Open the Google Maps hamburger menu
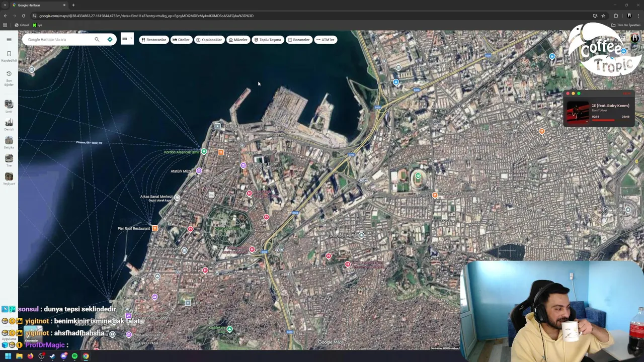The image size is (644, 362). point(9,39)
